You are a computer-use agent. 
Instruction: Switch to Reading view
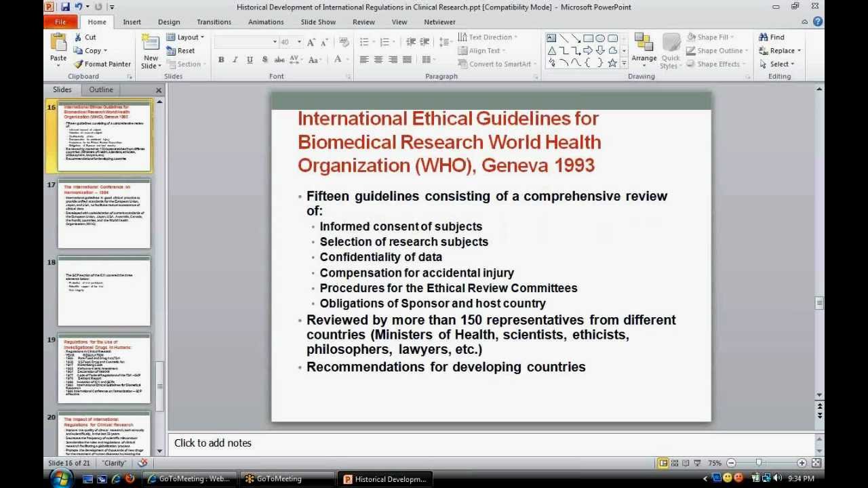(x=686, y=463)
